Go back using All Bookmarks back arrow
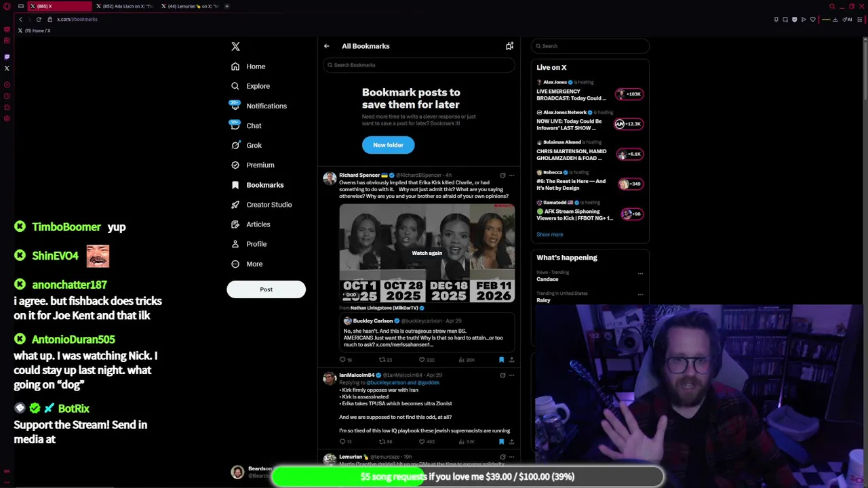 326,46
